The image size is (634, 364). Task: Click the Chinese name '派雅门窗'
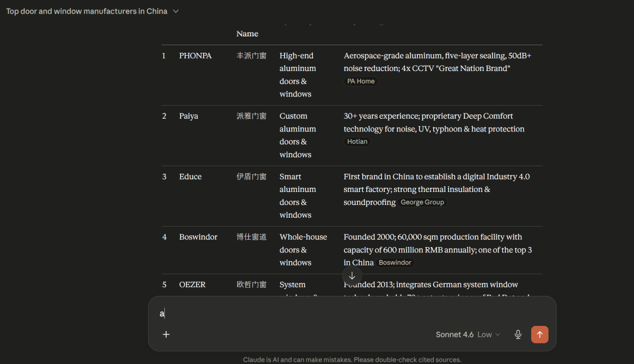[251, 116]
